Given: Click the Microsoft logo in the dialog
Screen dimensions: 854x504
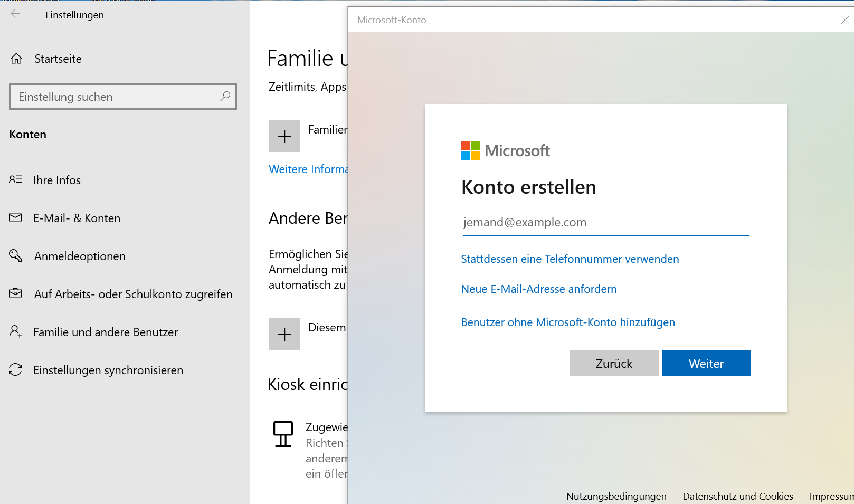Looking at the screenshot, I should 505,150.
